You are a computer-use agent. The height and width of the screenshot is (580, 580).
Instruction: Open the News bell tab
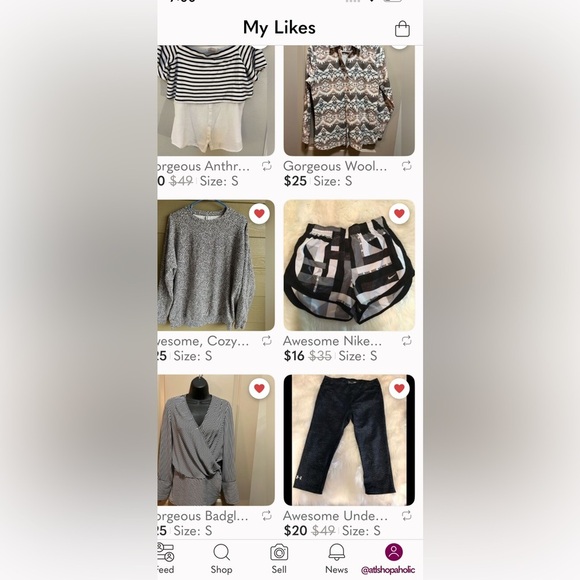(337, 559)
